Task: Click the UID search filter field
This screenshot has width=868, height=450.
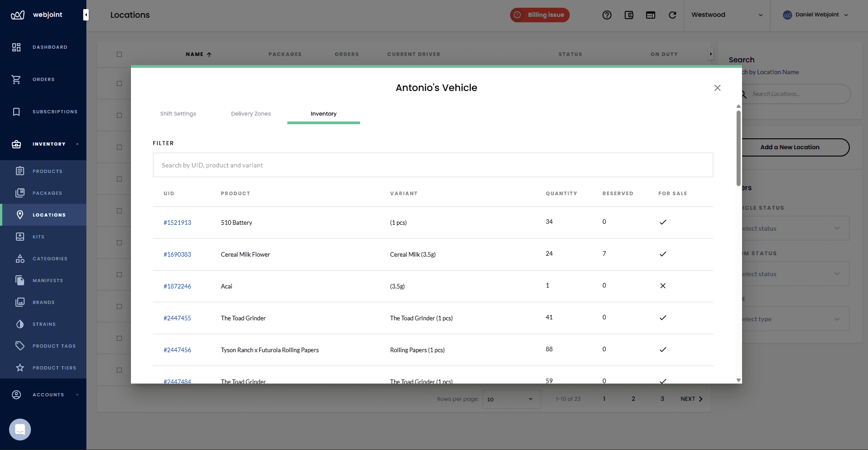Action: (x=433, y=165)
